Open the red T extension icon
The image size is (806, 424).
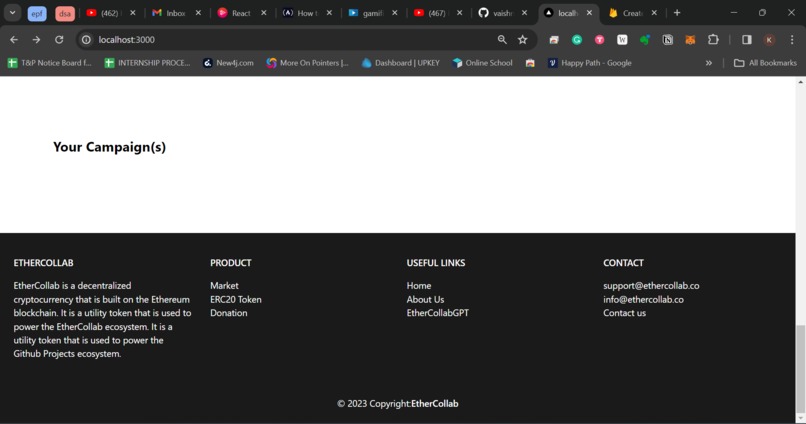599,40
